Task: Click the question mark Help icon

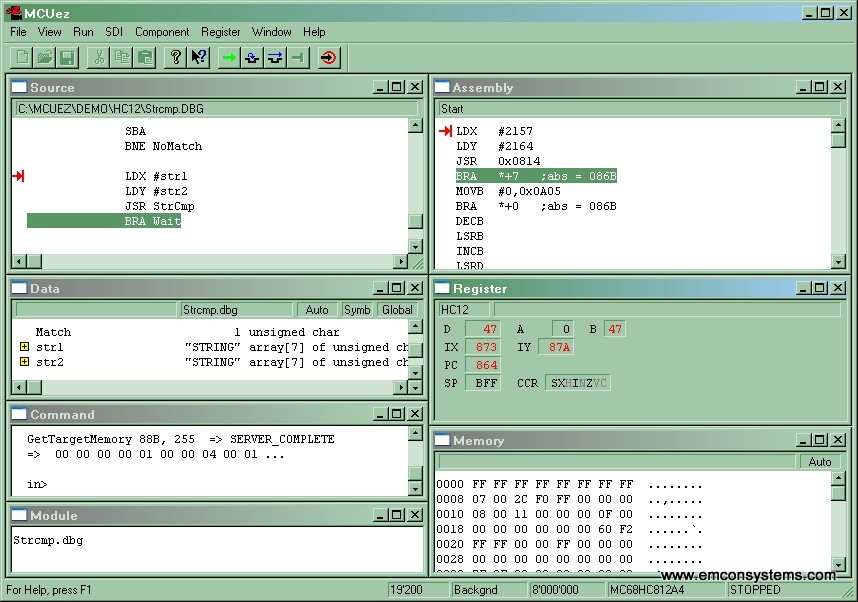Action: [176, 57]
